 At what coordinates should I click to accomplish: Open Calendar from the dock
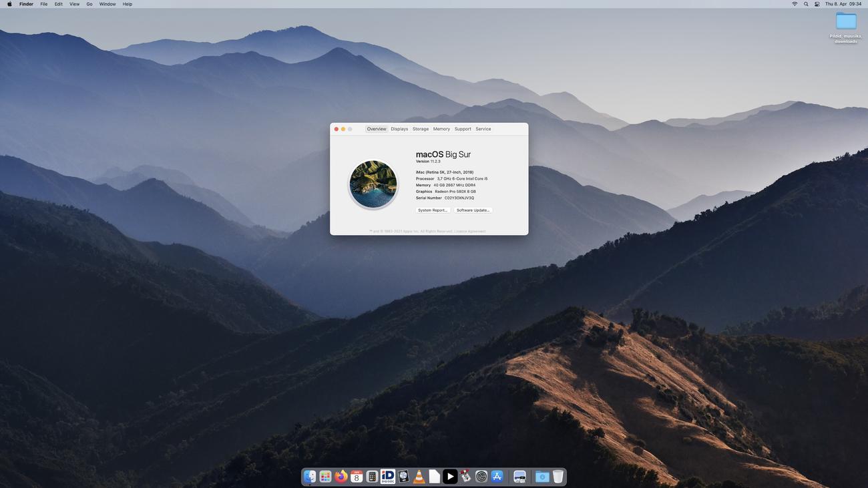pyautogui.click(x=357, y=477)
